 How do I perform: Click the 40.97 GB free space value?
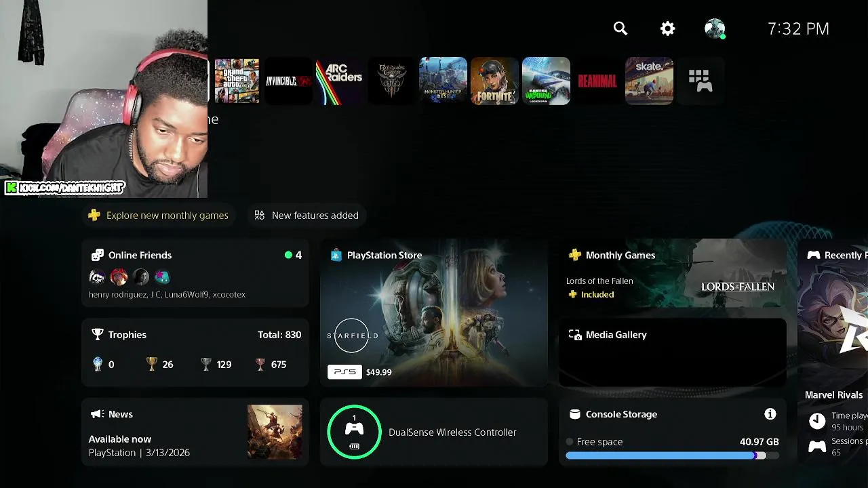click(759, 442)
